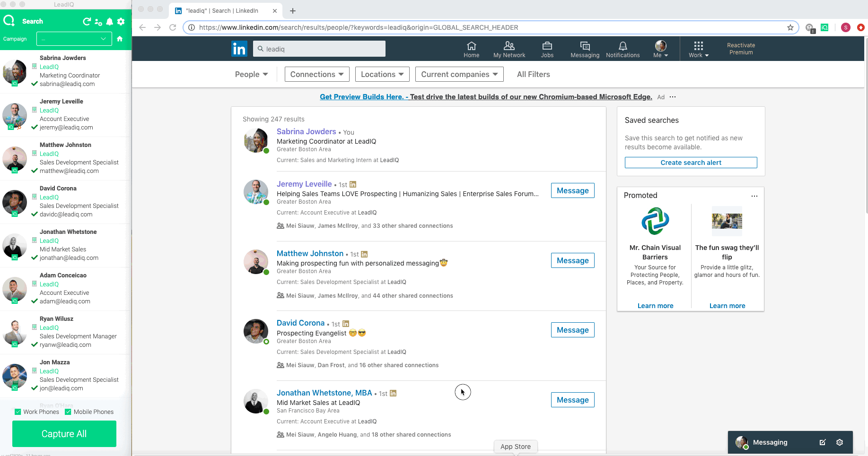This screenshot has height=456, width=868.
Task: Select Ryan Wilusz in LeadIQ list
Action: pyautogui.click(x=65, y=332)
